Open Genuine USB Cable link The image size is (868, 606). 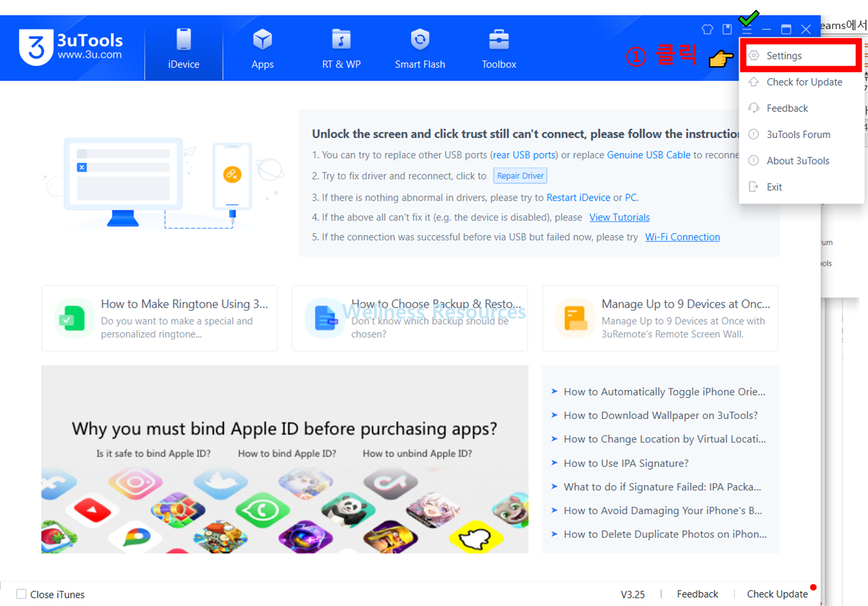[x=648, y=155]
